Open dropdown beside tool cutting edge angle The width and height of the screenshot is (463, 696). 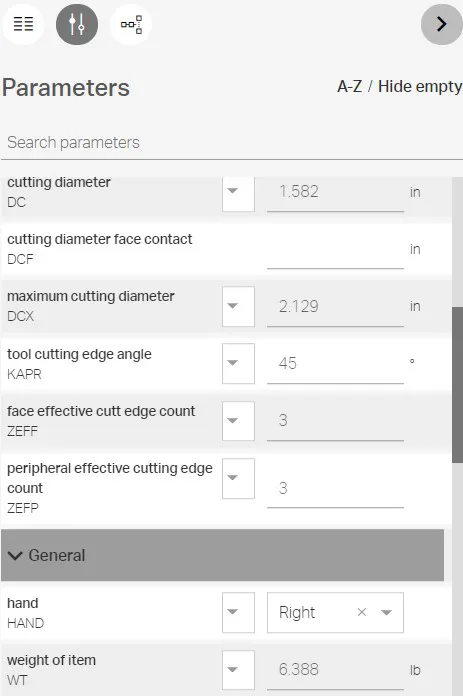[238, 363]
